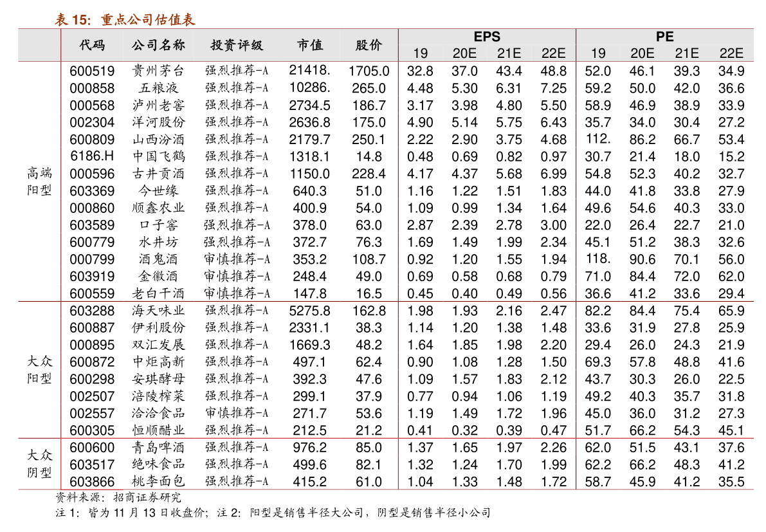Select company name 今世缘

pos(158,190)
